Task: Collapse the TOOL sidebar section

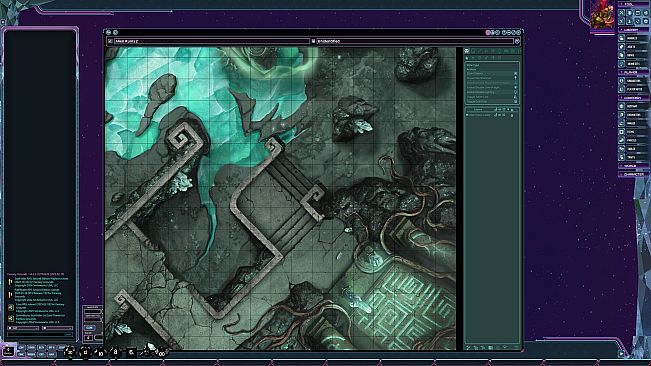Action: [x=634, y=4]
